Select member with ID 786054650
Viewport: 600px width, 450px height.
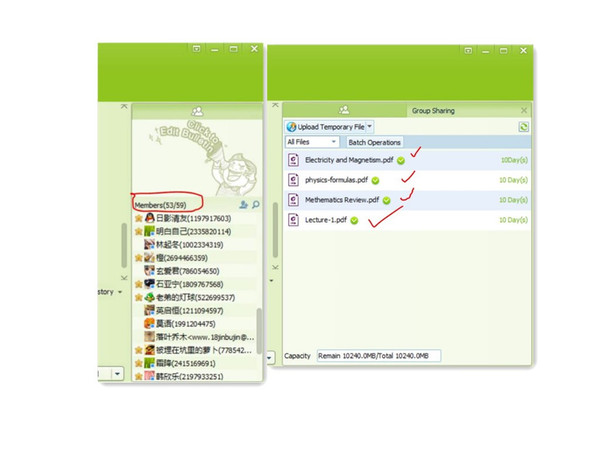(195, 271)
